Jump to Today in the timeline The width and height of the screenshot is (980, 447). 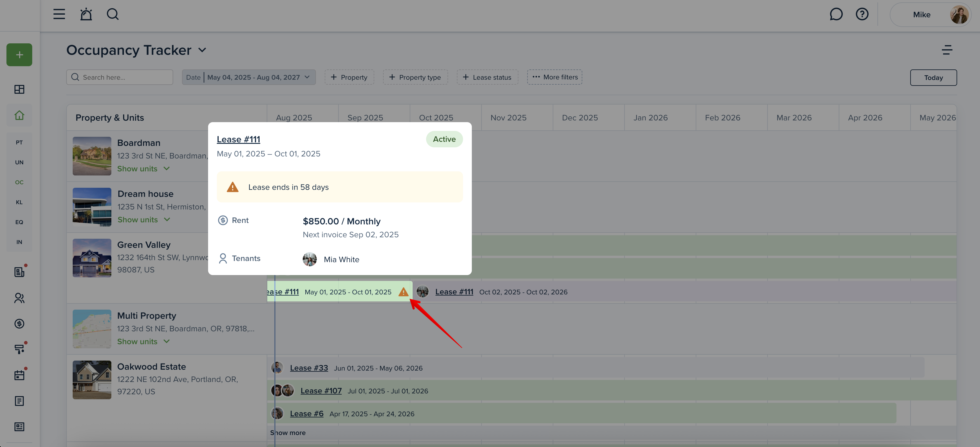click(x=934, y=78)
